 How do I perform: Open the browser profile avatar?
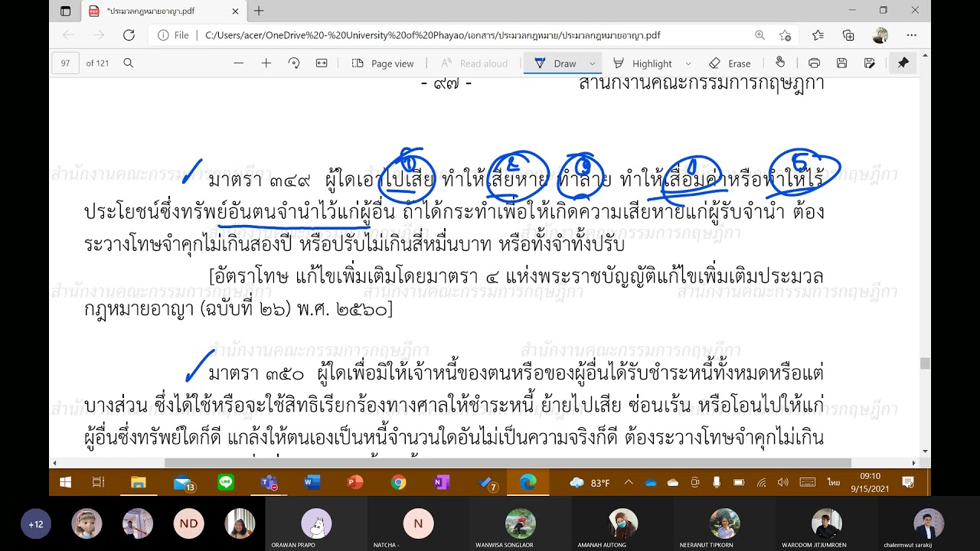pyautogui.click(x=880, y=35)
